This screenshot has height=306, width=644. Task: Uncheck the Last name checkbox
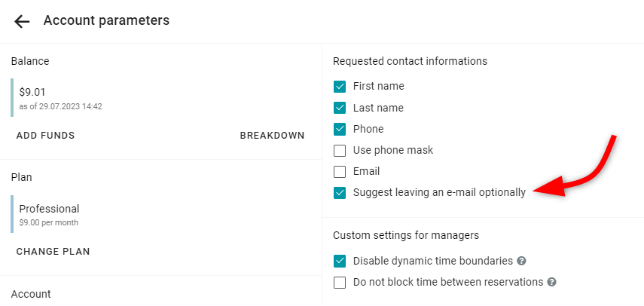tap(340, 108)
